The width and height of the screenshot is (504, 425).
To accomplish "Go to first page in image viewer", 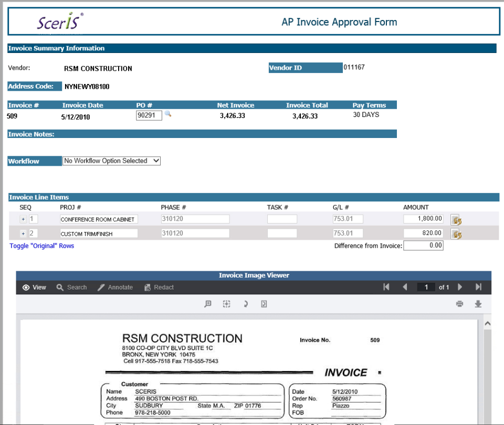I will [x=386, y=287].
